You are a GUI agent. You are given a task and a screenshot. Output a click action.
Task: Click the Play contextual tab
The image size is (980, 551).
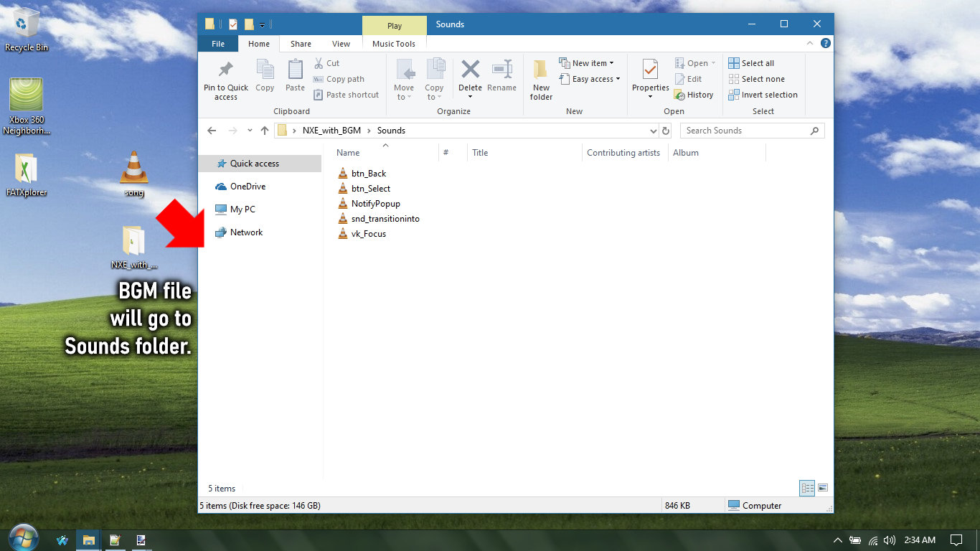(x=395, y=26)
